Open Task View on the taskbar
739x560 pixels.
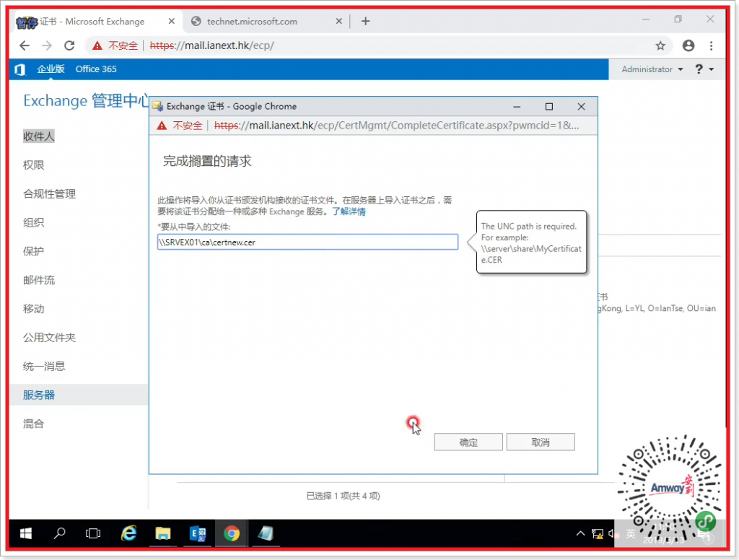pyautogui.click(x=93, y=533)
